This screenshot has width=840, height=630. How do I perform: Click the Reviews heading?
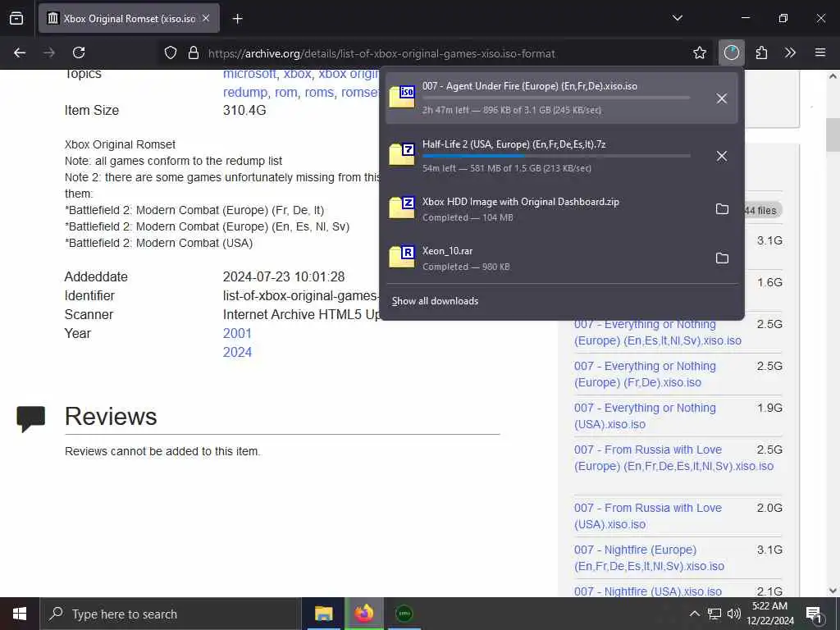click(111, 416)
